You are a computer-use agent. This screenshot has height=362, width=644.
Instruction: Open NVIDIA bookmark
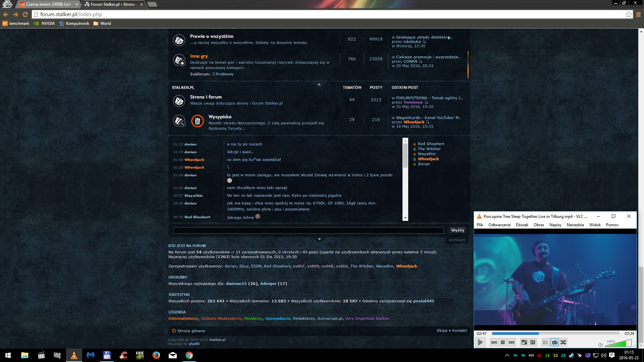[44, 23]
